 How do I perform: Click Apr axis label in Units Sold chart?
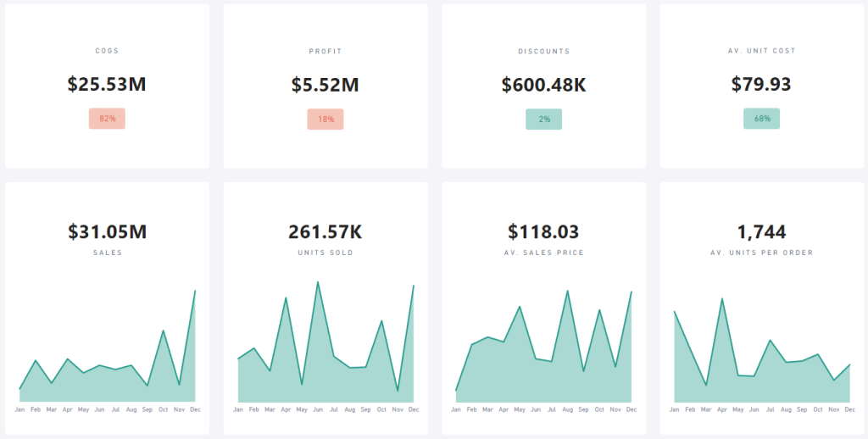click(286, 409)
